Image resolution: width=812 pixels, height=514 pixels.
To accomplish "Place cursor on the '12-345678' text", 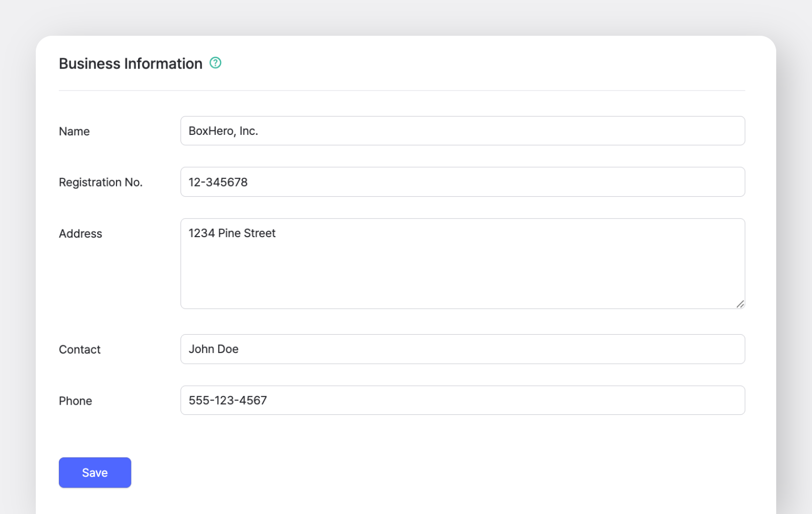I will click(x=218, y=182).
